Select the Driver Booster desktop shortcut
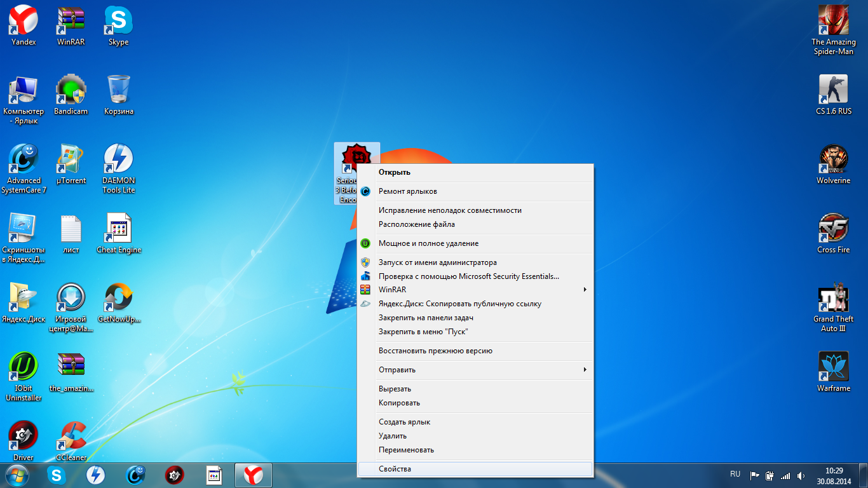 tap(24, 441)
